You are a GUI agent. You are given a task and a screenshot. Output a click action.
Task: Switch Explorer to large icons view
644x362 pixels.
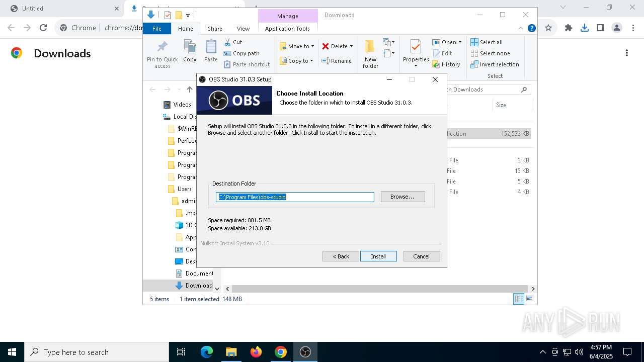pos(529,299)
